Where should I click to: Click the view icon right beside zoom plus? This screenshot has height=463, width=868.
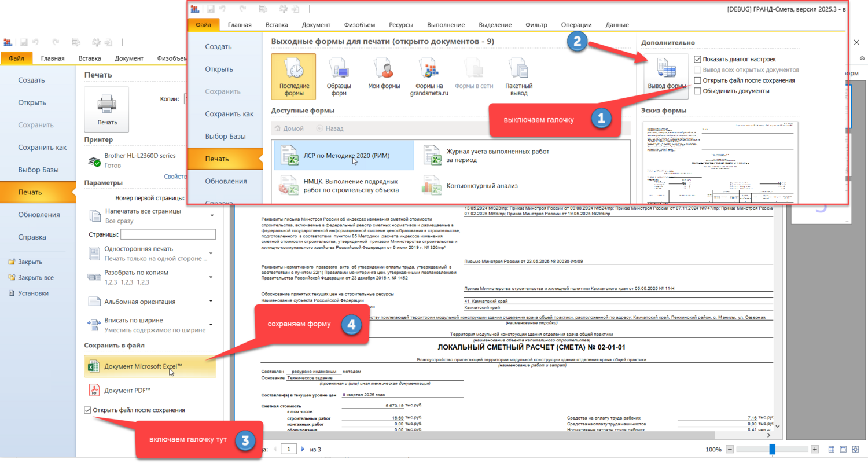click(832, 449)
